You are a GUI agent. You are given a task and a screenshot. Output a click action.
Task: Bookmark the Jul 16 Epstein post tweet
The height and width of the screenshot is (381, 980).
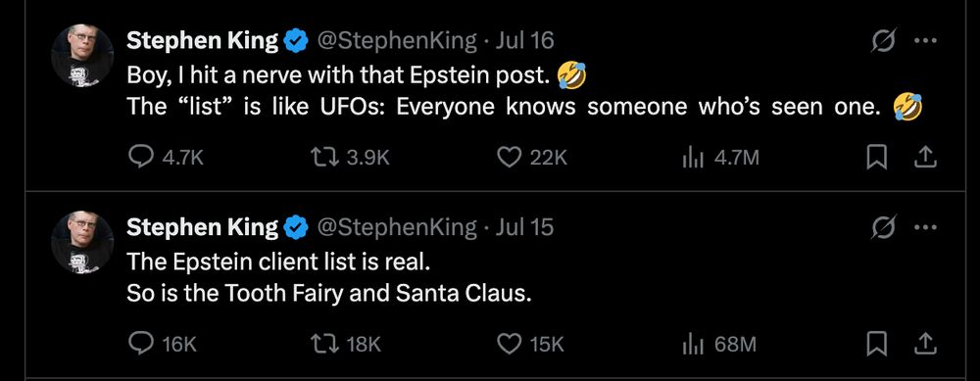coord(877,158)
